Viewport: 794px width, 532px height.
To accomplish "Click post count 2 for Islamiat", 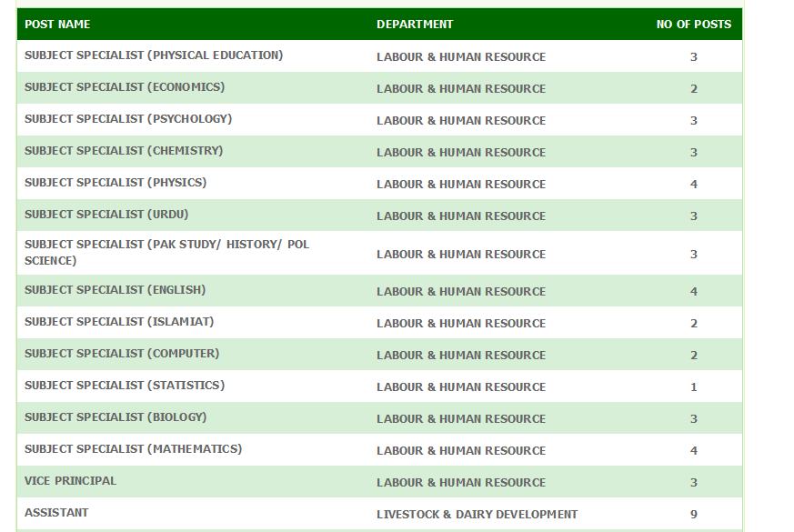I will [x=694, y=324].
